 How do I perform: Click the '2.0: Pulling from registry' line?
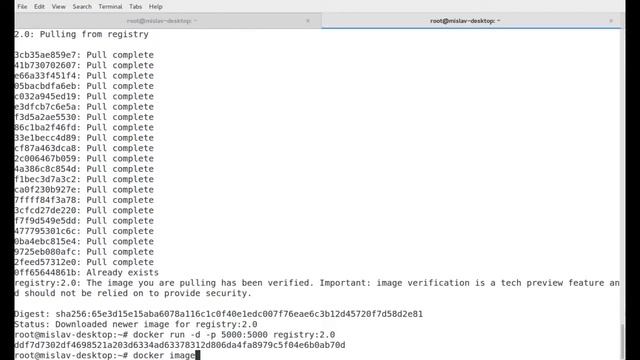82,34
